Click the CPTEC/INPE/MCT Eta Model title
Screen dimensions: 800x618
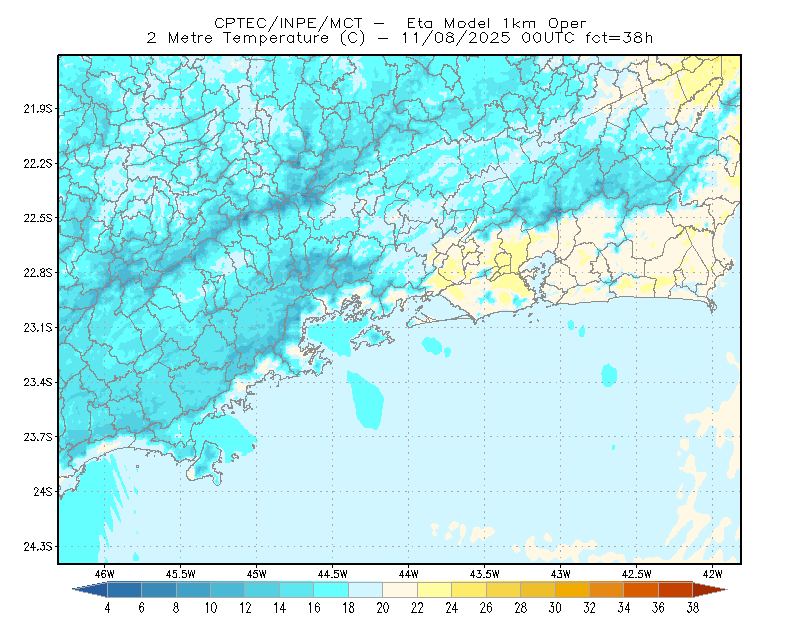[x=400, y=23]
